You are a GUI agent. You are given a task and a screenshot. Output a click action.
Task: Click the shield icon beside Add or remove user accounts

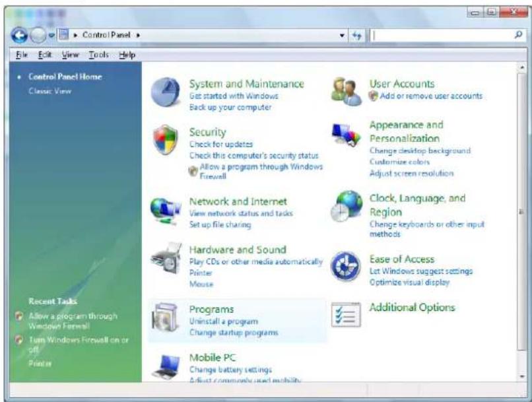pos(373,96)
